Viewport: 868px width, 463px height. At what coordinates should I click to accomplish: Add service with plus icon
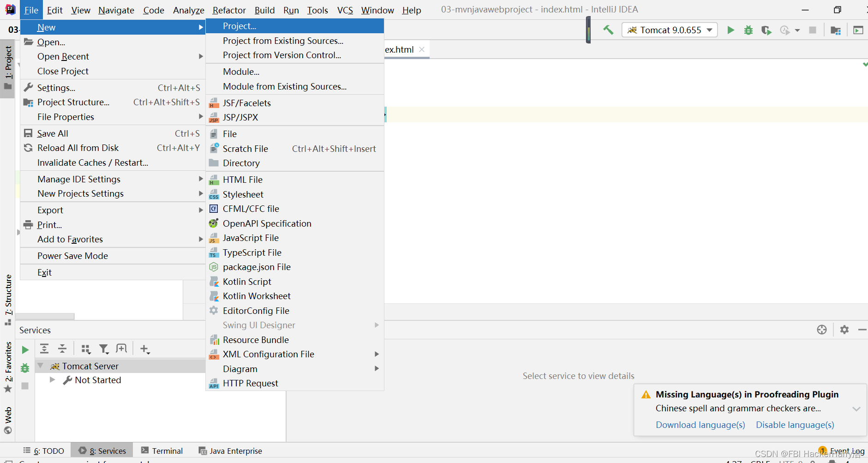pos(144,349)
